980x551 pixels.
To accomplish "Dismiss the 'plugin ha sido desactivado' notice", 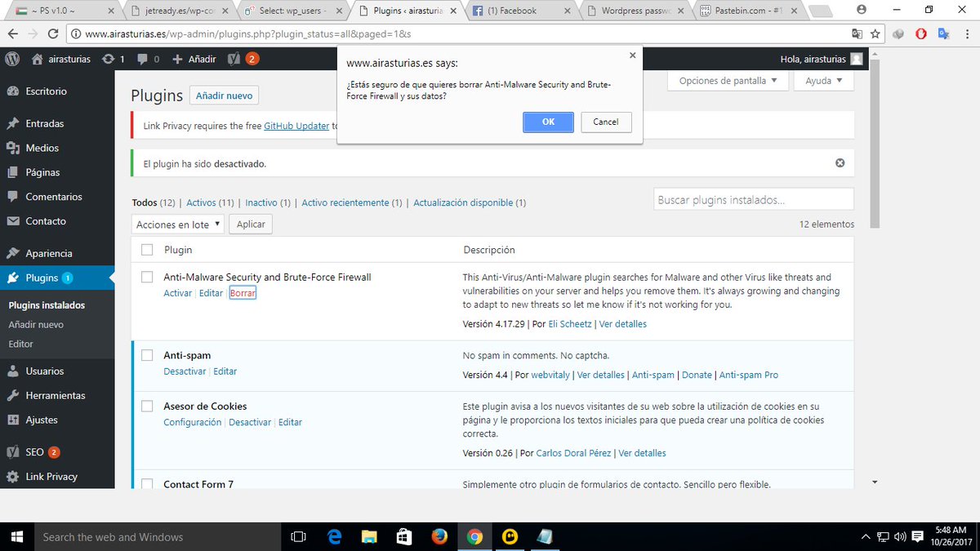I will click(x=840, y=163).
